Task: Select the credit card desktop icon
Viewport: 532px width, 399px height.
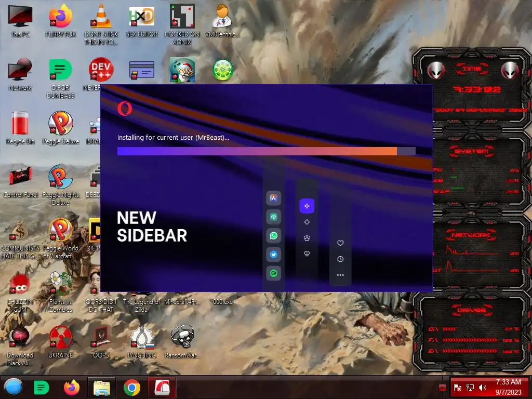Action: pos(142,70)
